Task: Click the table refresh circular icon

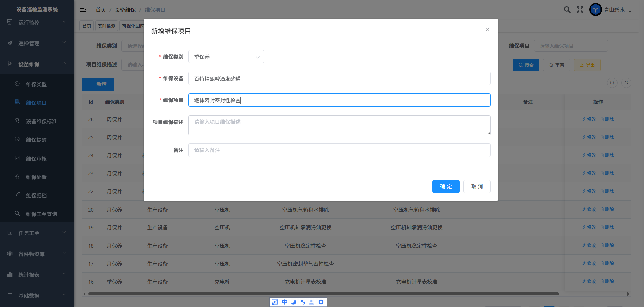Action: tap(626, 83)
